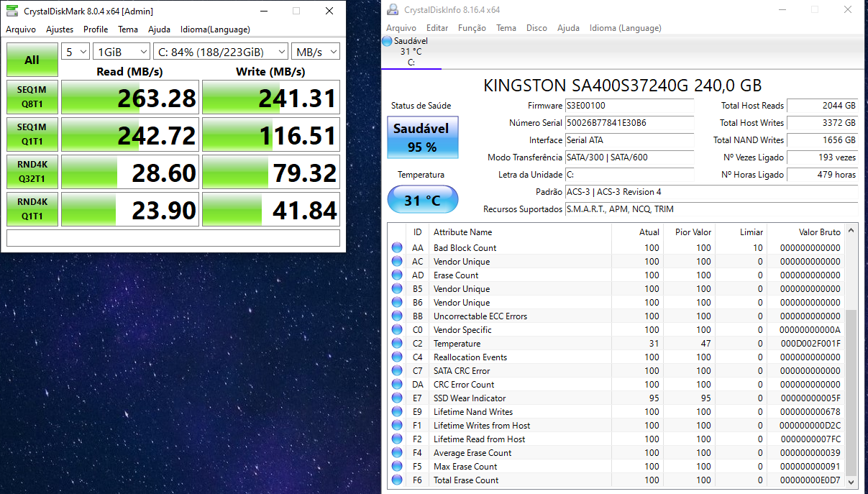Click the Total Host Writes value 3372 GB
Screen dimensions: 868x494
(x=823, y=123)
